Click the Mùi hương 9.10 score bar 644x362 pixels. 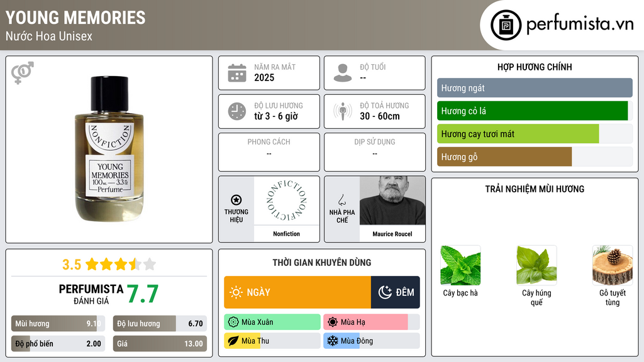pyautogui.click(x=58, y=324)
